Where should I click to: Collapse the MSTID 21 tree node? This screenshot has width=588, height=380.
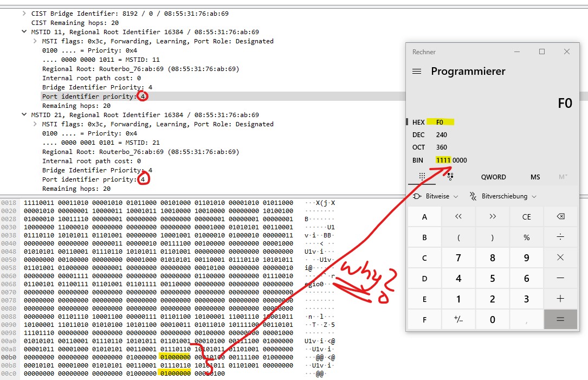24,115
